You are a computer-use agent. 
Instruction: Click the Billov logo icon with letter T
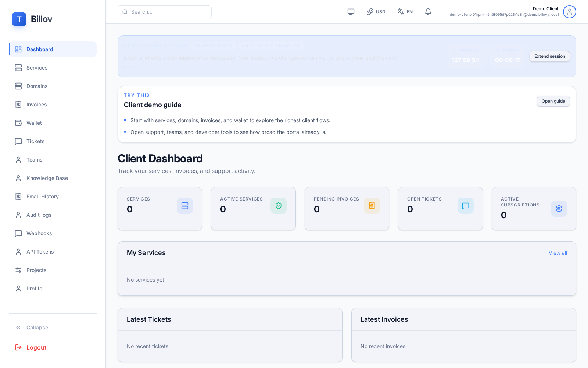(x=19, y=19)
